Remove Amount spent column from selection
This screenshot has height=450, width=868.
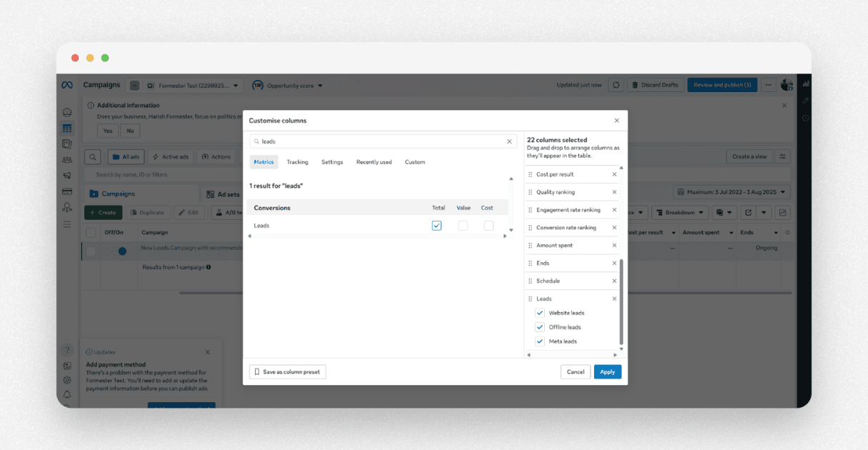pos(614,246)
